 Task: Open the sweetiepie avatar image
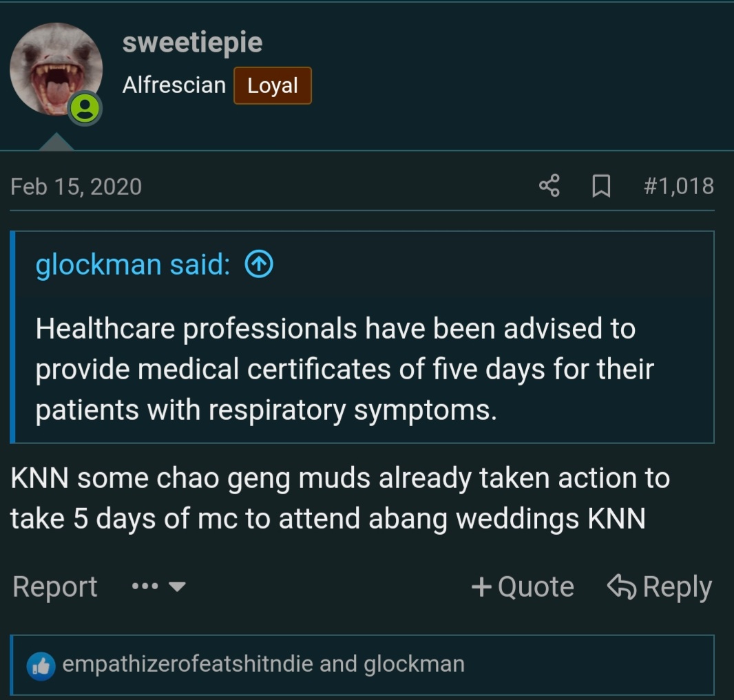(x=56, y=69)
